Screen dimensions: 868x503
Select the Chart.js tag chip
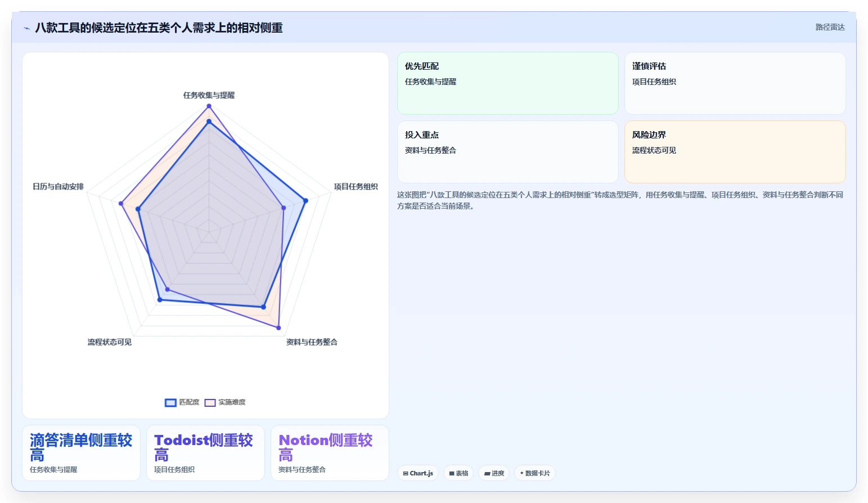click(418, 473)
